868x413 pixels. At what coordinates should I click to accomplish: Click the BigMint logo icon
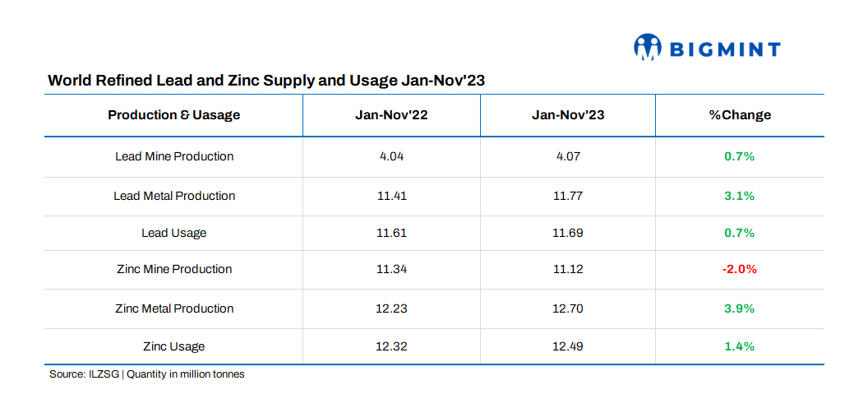647,48
